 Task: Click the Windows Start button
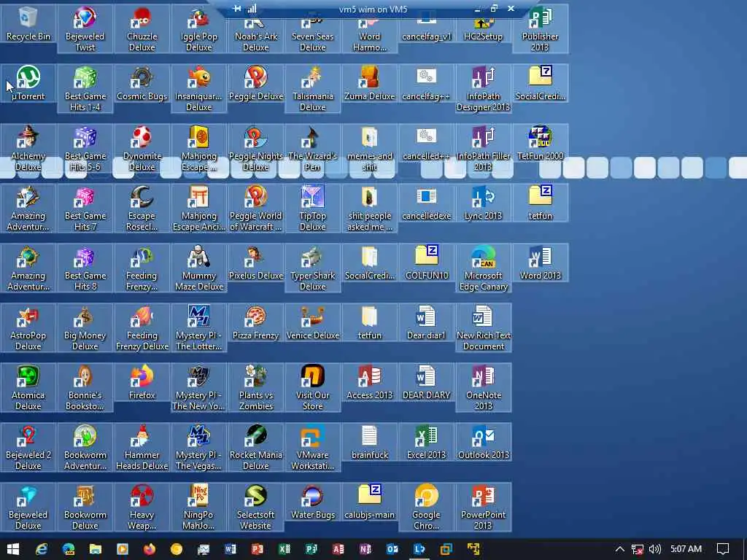tap(13, 549)
